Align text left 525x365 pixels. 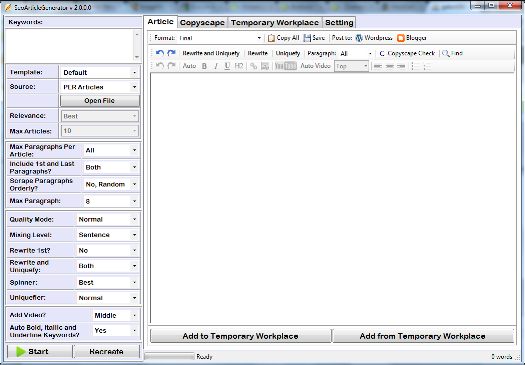point(378,66)
